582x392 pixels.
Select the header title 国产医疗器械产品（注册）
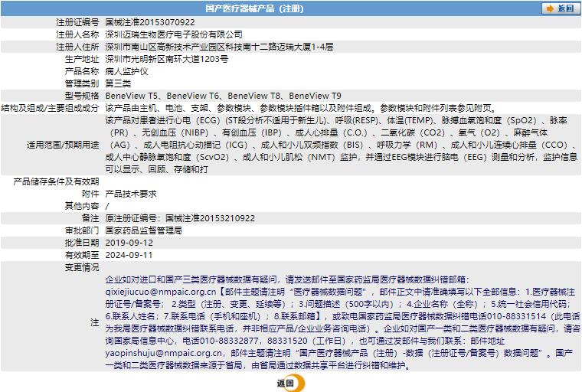click(254, 8)
